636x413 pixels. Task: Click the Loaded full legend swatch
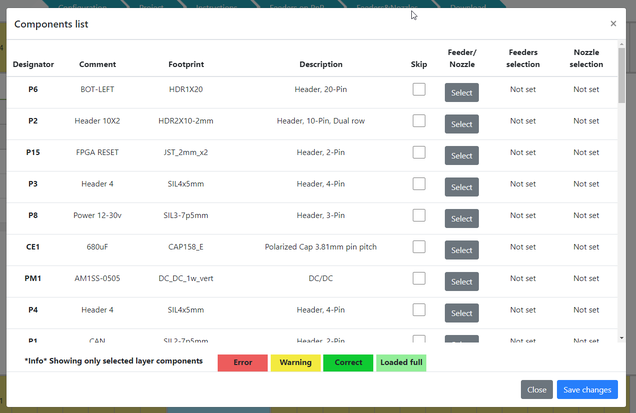point(401,362)
